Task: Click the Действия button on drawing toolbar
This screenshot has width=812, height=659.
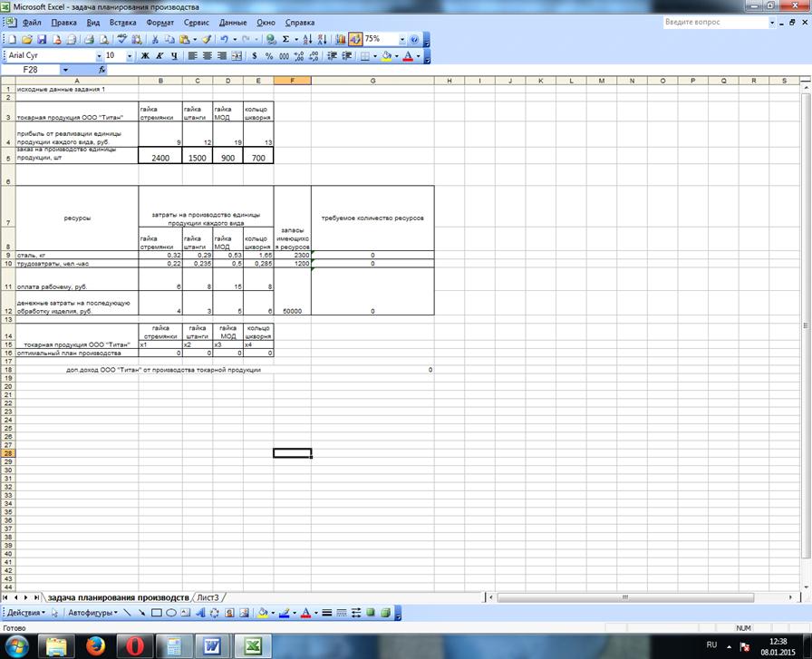Action: 24,613
